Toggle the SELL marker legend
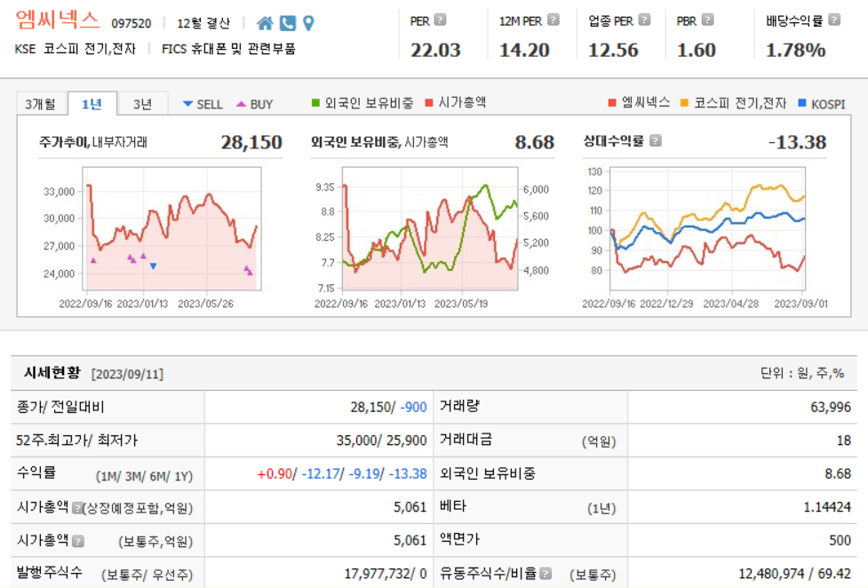Image resolution: width=868 pixels, height=588 pixels. 203,103
